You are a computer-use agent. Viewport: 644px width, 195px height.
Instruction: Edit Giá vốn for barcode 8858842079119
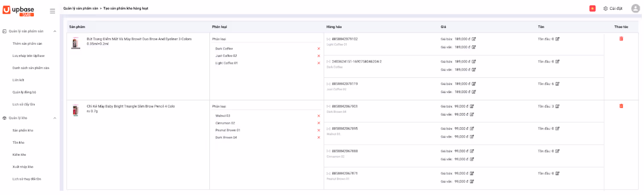pos(474,92)
